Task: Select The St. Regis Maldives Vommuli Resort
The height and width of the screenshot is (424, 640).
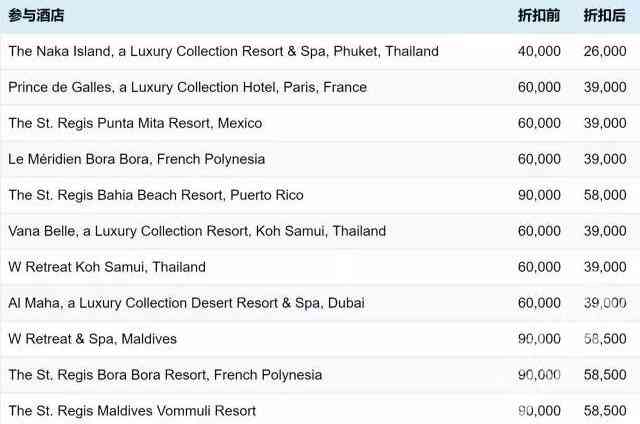Action: 132,411
